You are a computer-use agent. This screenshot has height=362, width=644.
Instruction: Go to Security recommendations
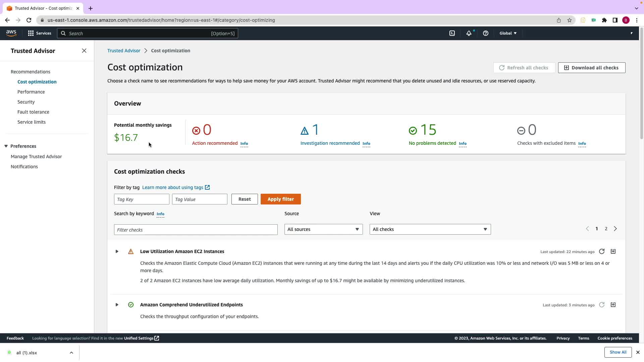[26, 102]
